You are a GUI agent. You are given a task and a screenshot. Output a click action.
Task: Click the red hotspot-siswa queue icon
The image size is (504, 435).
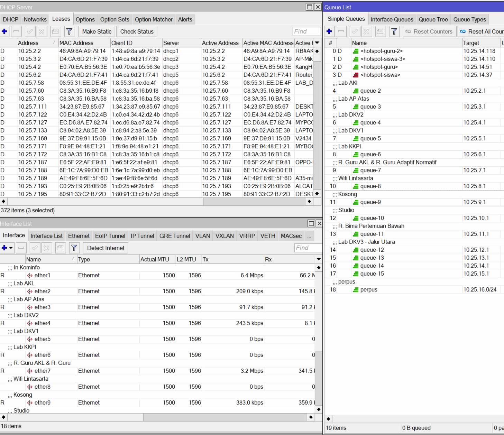point(356,75)
